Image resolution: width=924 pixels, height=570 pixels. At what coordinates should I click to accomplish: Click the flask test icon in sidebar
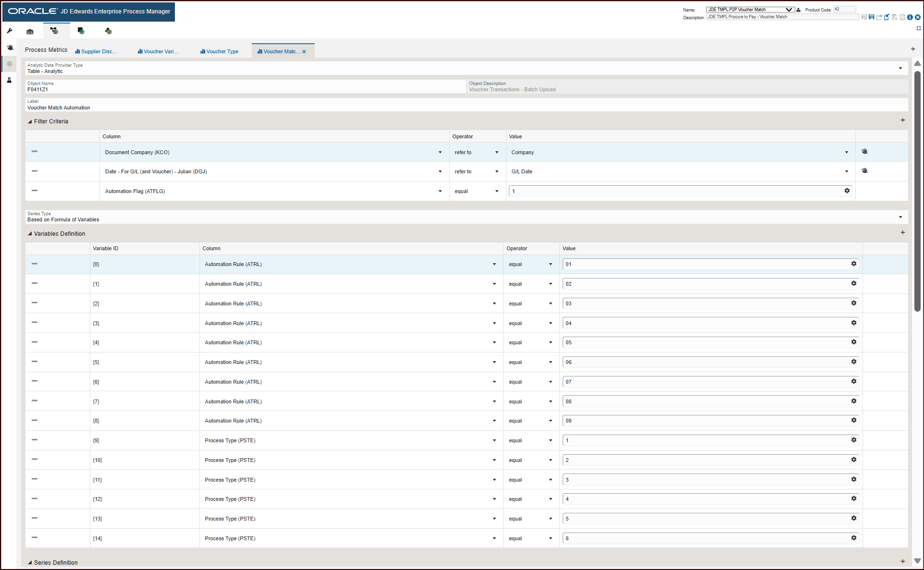(x=9, y=80)
